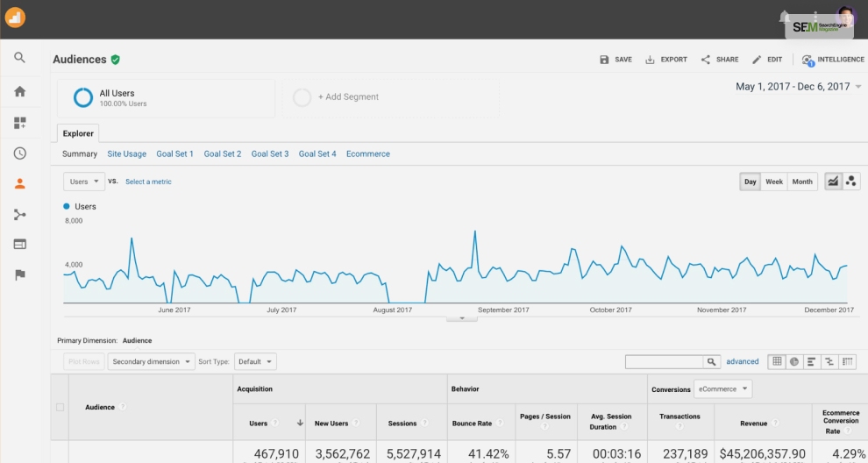Open the date range picker
Viewport: 868px width, 463px height.
[x=798, y=87]
